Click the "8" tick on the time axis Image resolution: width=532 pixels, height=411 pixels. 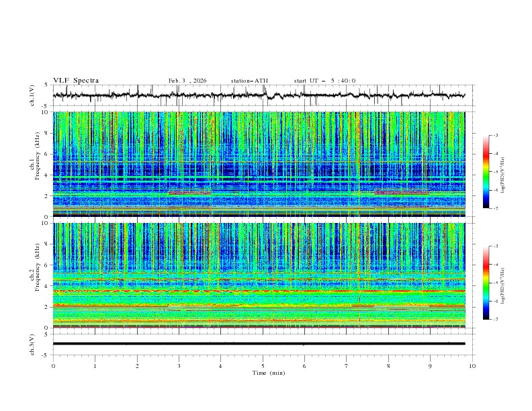[388, 366]
